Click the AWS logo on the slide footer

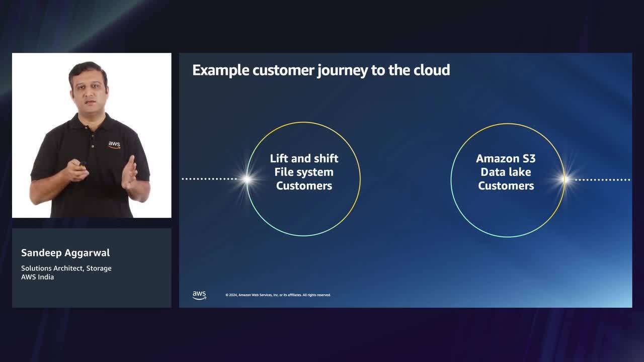[x=199, y=295]
